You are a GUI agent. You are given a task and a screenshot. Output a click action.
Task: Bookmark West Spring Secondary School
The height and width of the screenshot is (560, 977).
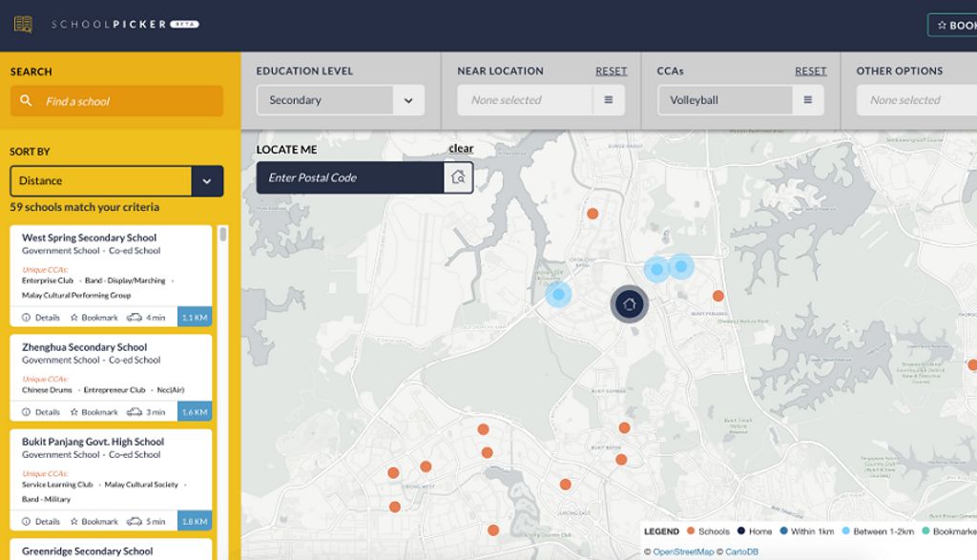[x=94, y=318]
